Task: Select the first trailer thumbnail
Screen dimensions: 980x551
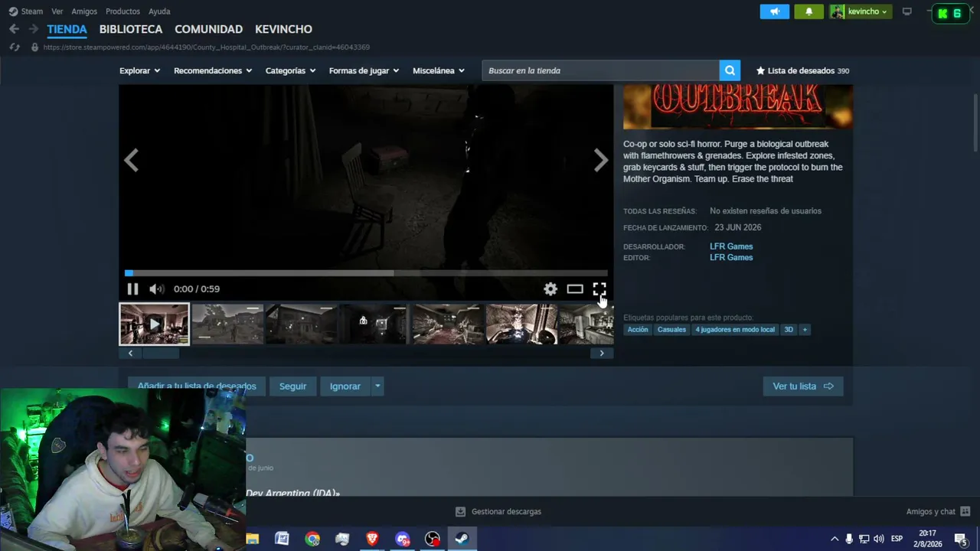Action: click(154, 324)
